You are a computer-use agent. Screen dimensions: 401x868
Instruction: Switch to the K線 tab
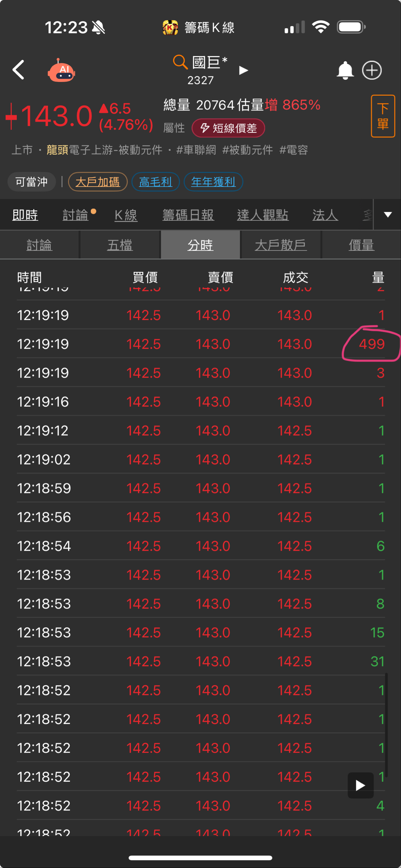126,215
